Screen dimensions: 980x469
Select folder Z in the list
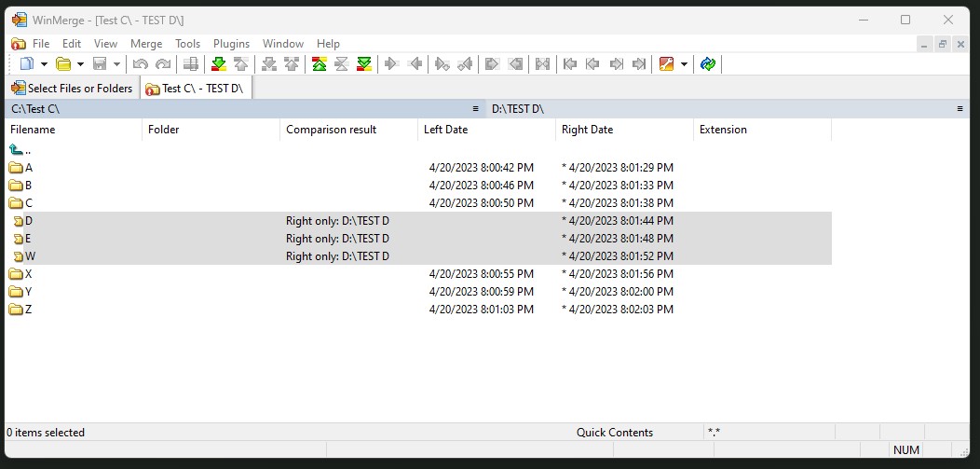coord(20,309)
